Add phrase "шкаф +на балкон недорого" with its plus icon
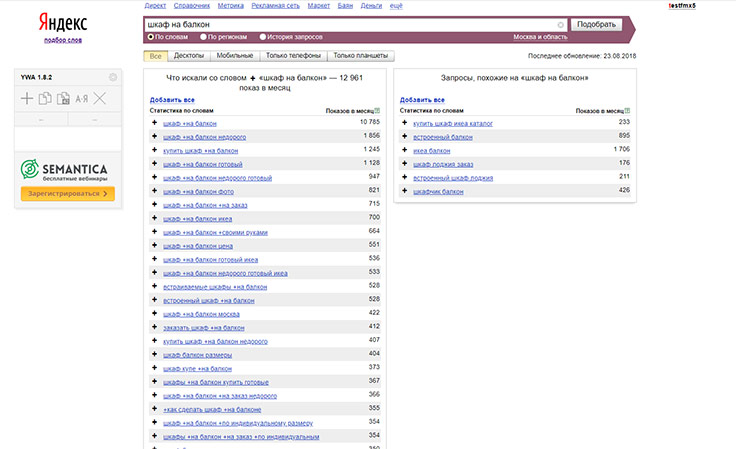Screen dimensions: 736x449 click(x=155, y=135)
